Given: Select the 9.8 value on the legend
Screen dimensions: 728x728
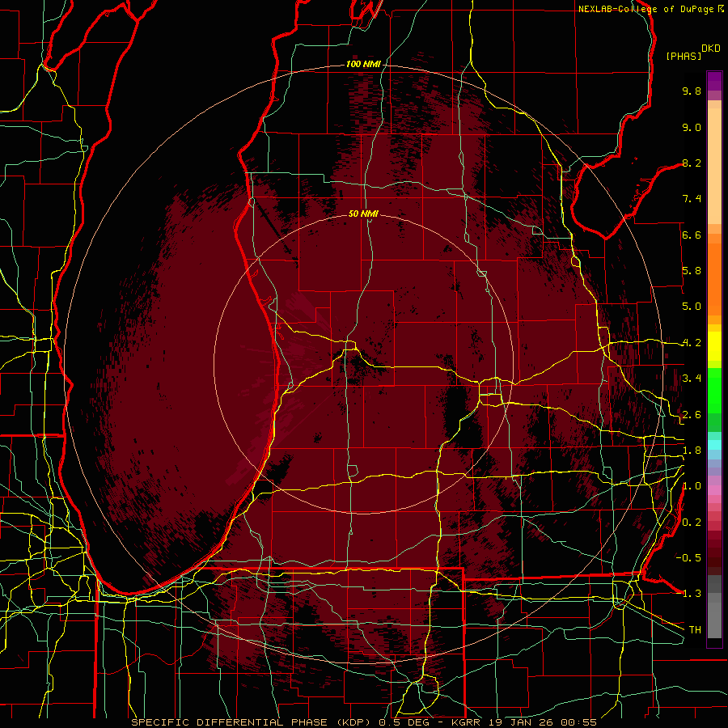Looking at the screenshot, I should [x=692, y=91].
